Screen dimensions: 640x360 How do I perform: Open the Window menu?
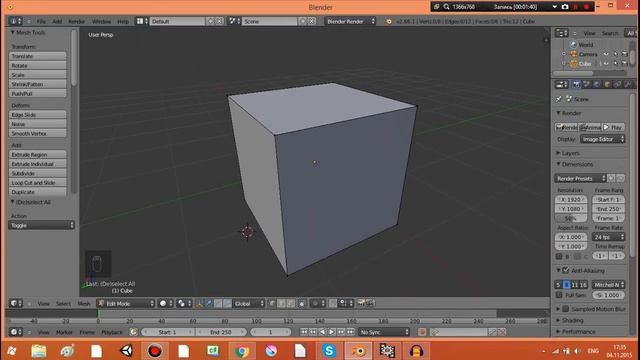pos(101,21)
